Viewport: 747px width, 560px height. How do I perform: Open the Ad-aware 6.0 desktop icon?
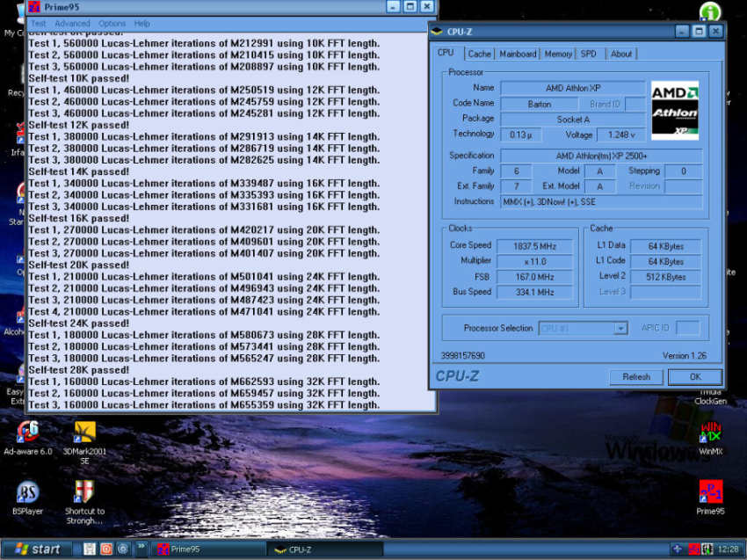click(28, 433)
